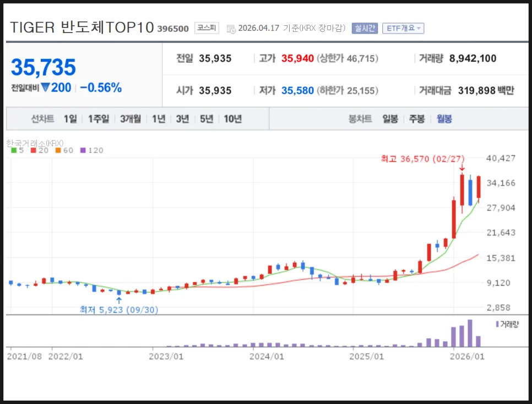Click the 2,858 y-axis label

click(498, 308)
